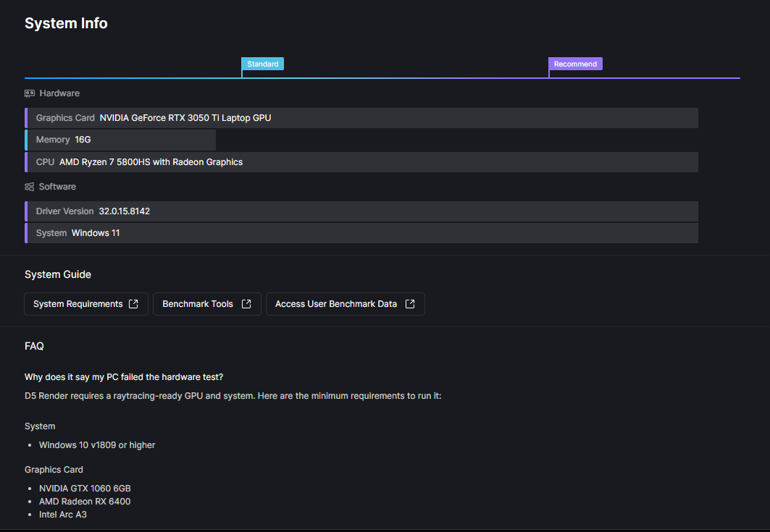Click external link icon on Access User Benchmark Data
770x532 pixels.
point(410,304)
